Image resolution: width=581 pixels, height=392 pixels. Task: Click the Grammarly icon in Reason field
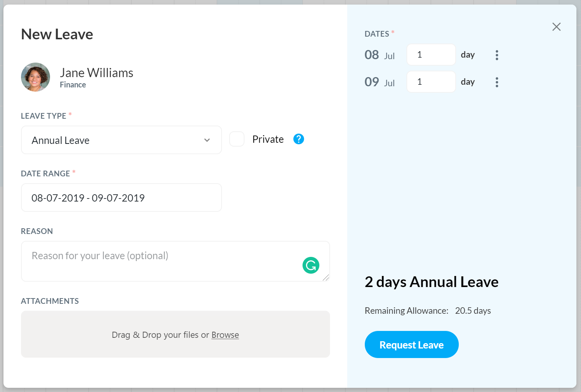coord(311,265)
